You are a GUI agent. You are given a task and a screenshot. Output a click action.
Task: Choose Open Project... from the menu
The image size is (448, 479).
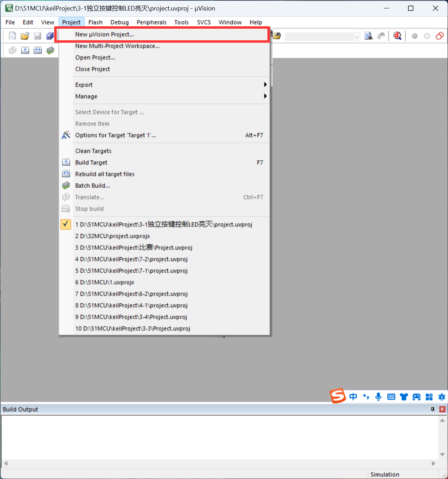(164, 57)
